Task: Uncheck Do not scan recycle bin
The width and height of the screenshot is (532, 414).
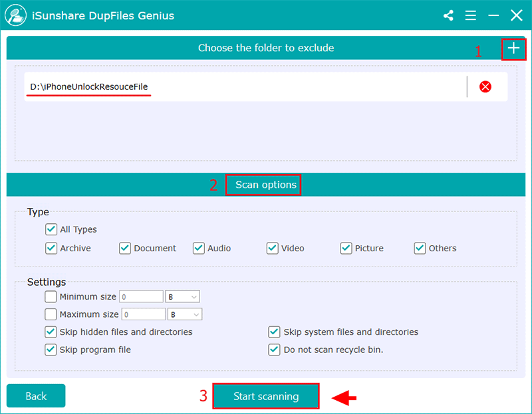Action: 274,350
